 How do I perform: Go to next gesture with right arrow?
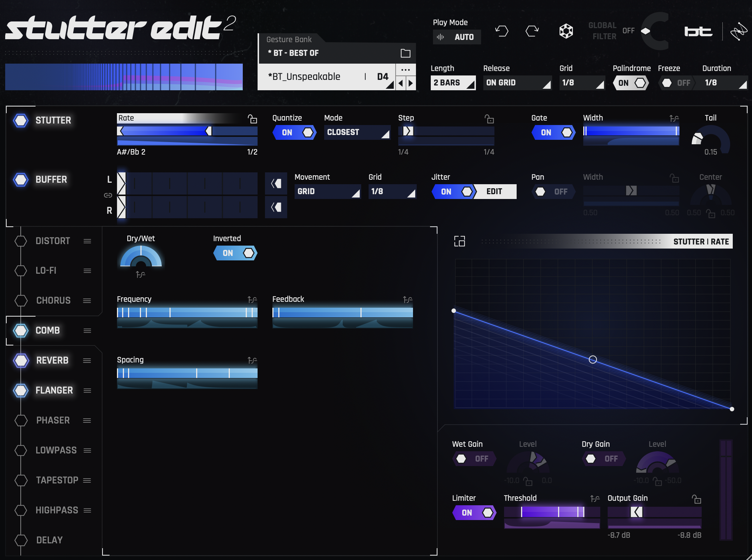411,83
